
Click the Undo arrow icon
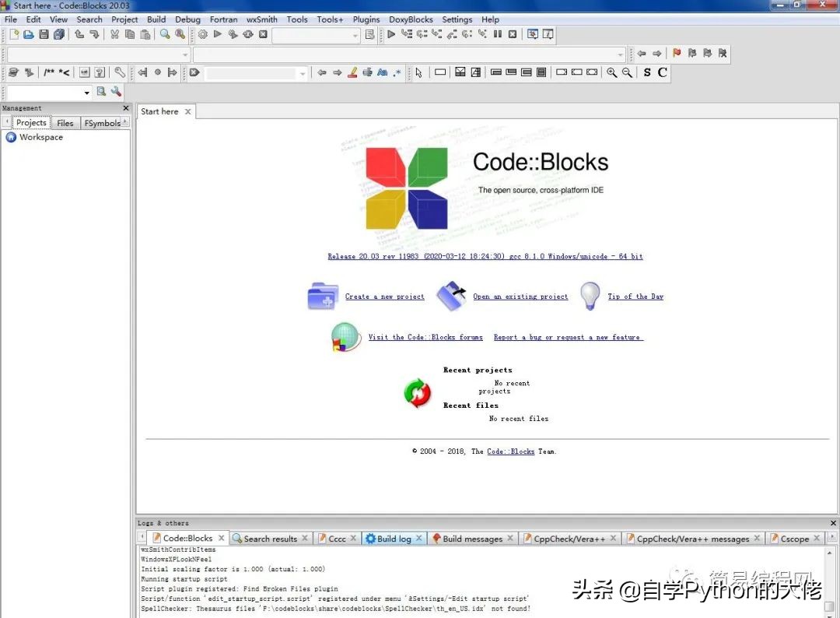(79, 34)
